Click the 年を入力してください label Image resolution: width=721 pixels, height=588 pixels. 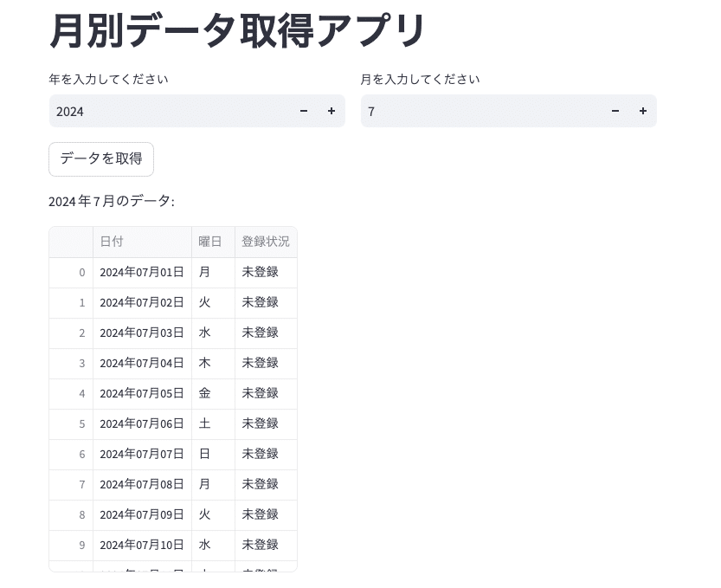pos(108,79)
